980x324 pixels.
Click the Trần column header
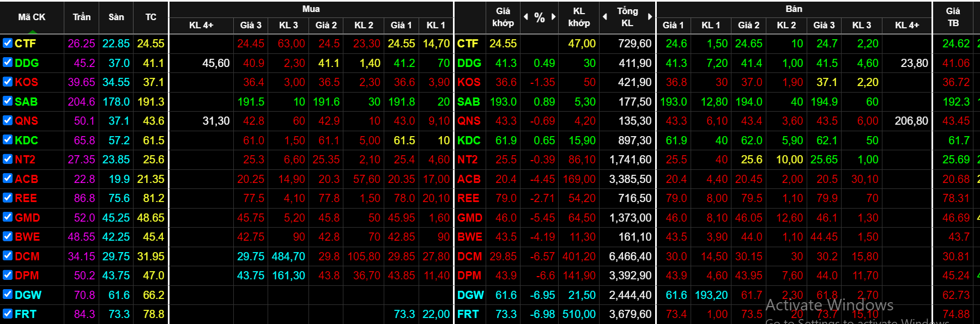(82, 17)
